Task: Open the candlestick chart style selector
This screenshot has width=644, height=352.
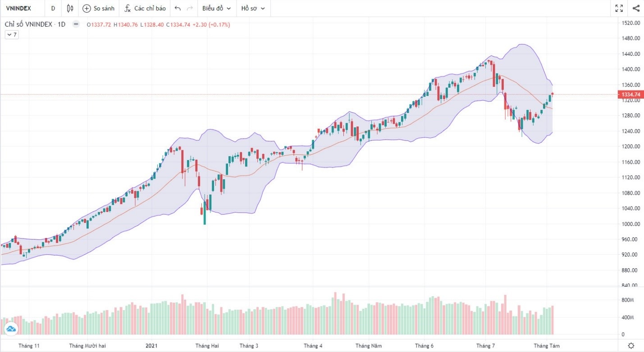Action: pos(70,8)
